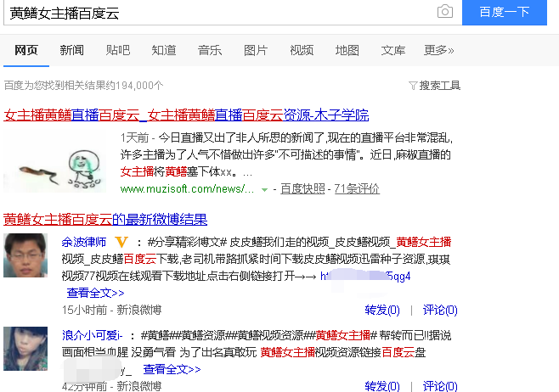This screenshot has height=392, width=559.
Task: Click the text 百度为您找到相关结果约194,000个
Action: point(83,86)
